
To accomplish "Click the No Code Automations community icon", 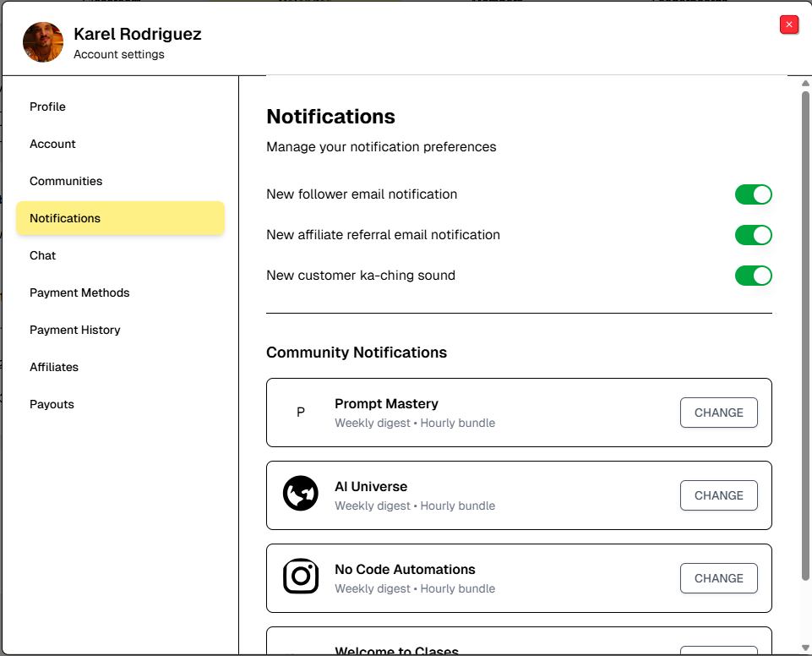I will click(300, 577).
